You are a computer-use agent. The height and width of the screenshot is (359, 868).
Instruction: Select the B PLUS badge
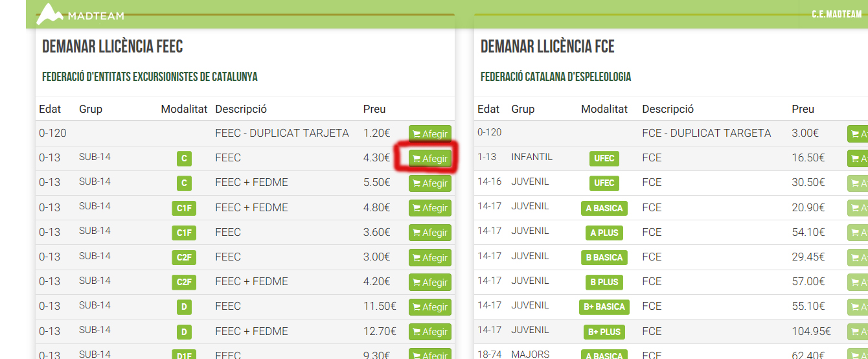tap(604, 282)
